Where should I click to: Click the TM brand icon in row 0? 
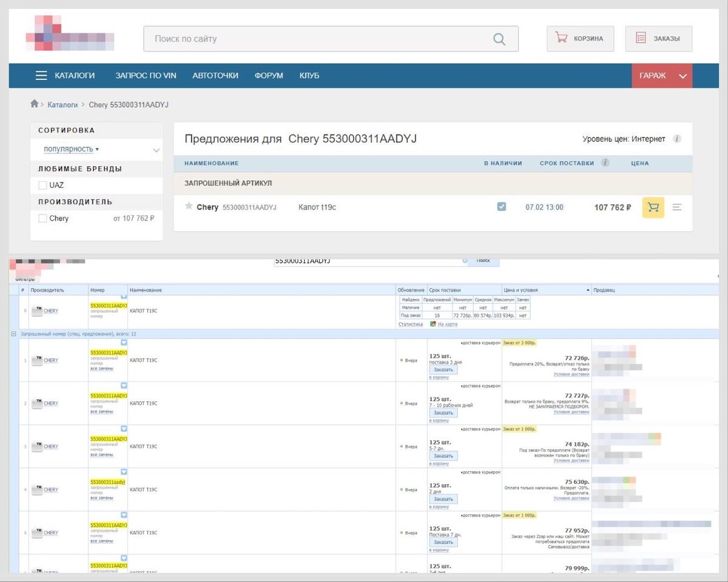[37, 311]
